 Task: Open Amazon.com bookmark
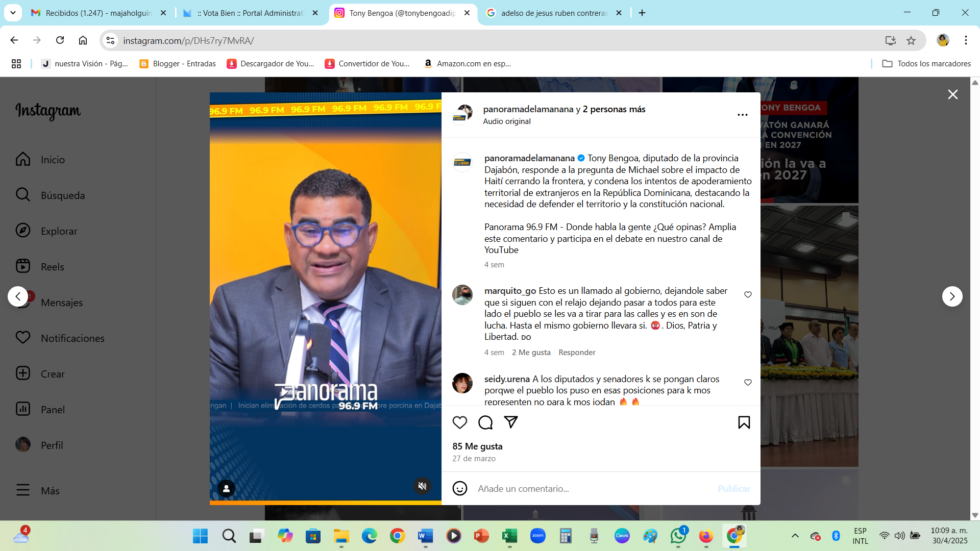[467, 64]
